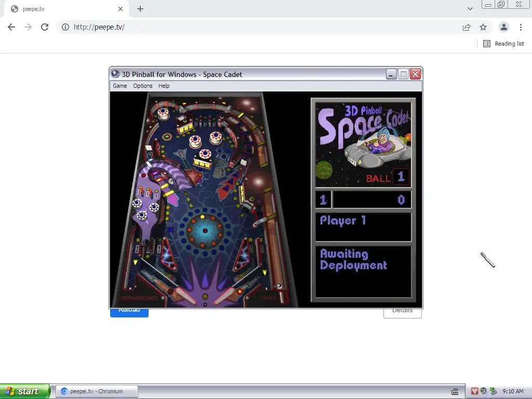Viewport: 532px width, 399px height.
Task: Close the 3D Pinball window
Action: click(x=415, y=74)
